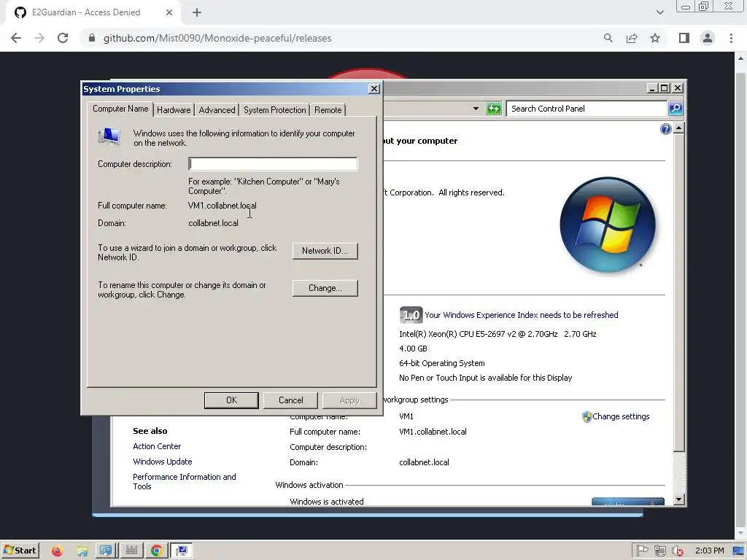This screenshot has width=747, height=560.
Task: Open zoom magnifier icon in address bar
Action: click(x=608, y=38)
